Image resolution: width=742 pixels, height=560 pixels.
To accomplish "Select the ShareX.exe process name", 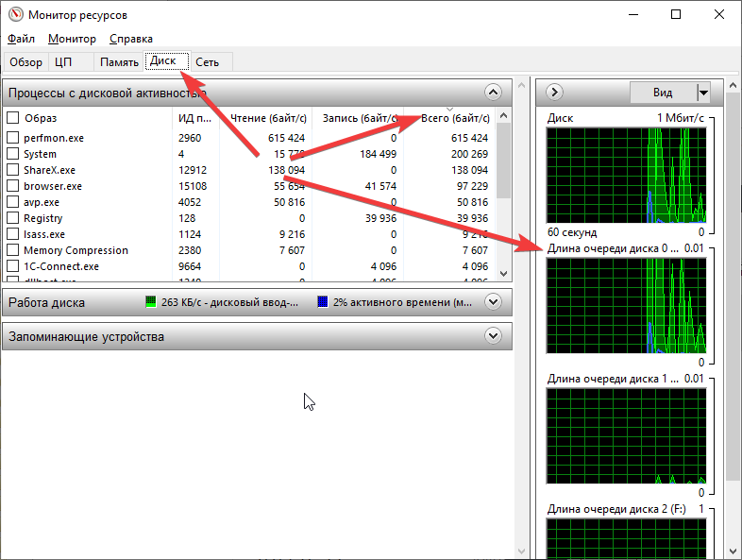I will 49,170.
